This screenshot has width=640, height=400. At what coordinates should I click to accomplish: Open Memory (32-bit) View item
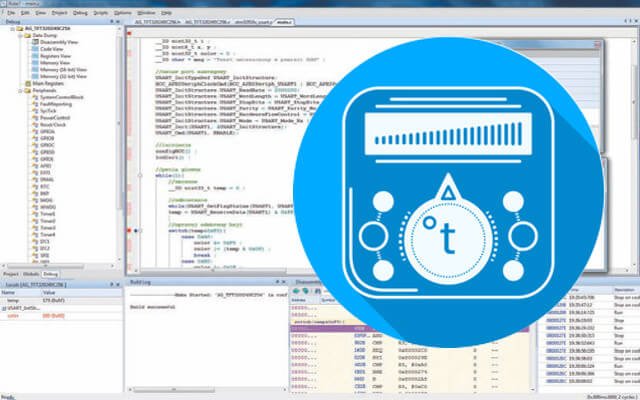tap(63, 76)
